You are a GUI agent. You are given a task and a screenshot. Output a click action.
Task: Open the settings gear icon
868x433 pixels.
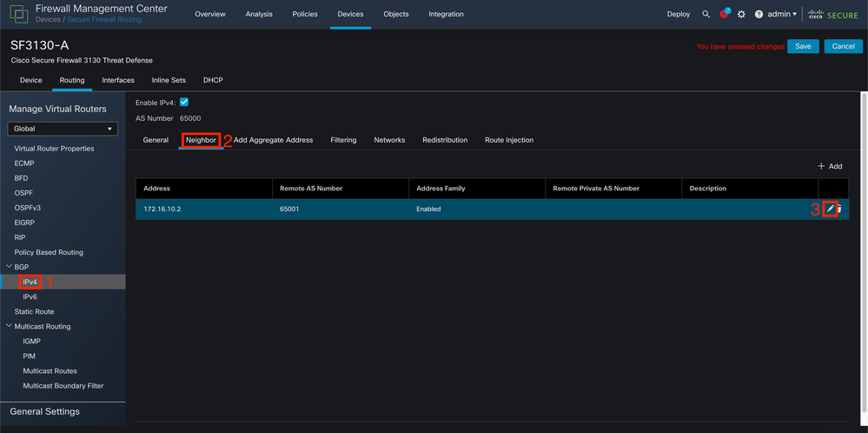pos(742,15)
